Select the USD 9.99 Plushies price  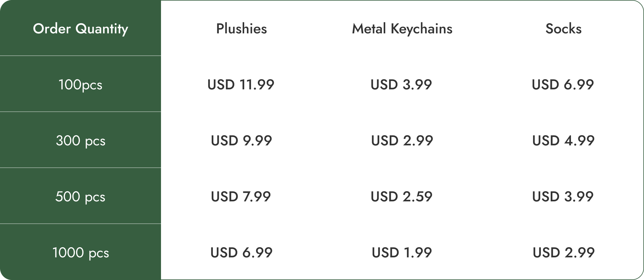(x=241, y=141)
